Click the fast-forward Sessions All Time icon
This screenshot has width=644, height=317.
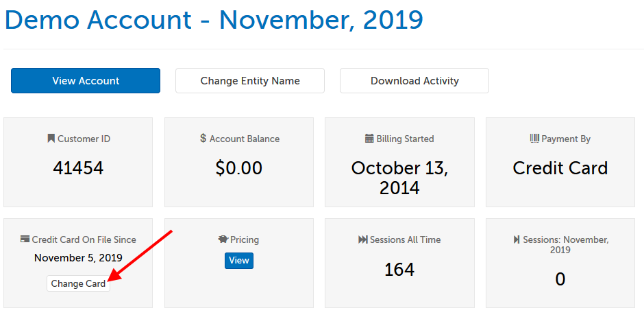(363, 239)
